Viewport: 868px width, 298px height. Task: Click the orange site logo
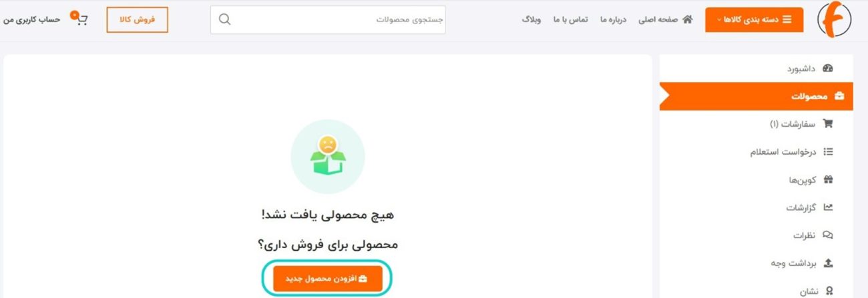(x=835, y=19)
